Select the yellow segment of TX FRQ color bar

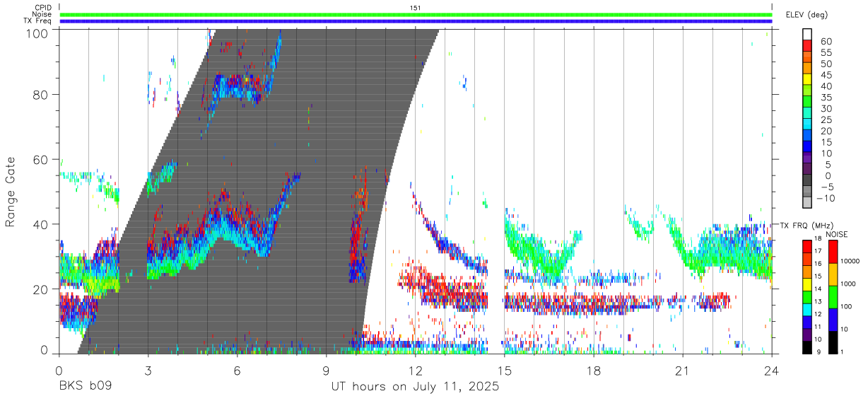click(x=807, y=284)
